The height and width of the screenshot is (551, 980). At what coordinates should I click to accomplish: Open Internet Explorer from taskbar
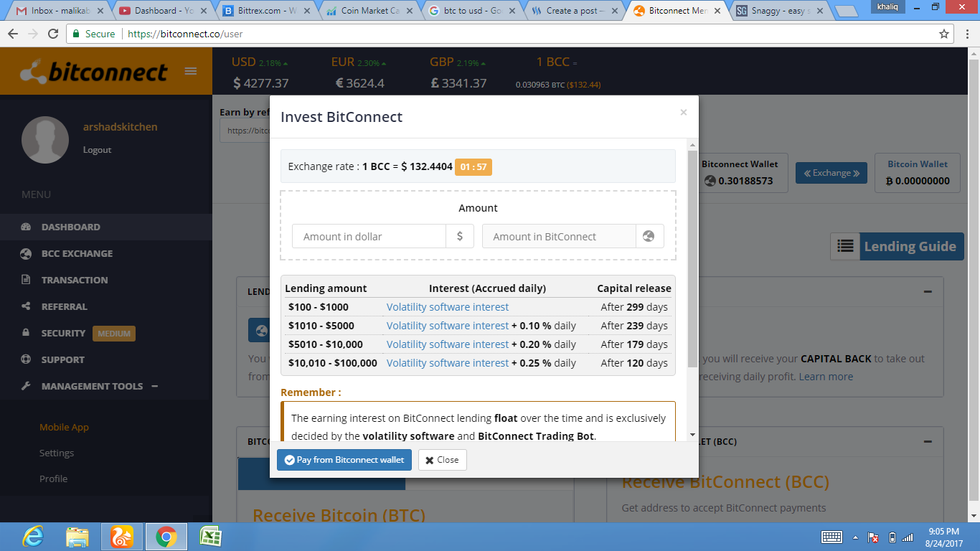click(x=33, y=537)
